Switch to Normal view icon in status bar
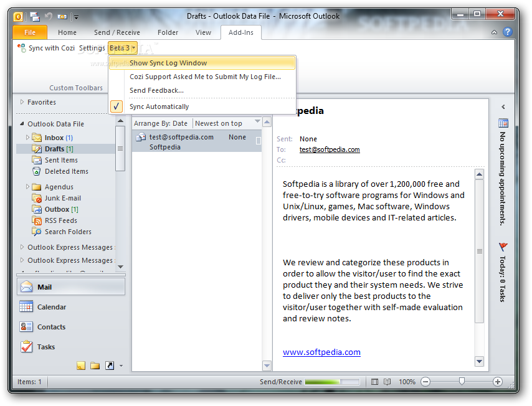Image resolution: width=532 pixels, height=406 pixels. pyautogui.click(x=374, y=382)
